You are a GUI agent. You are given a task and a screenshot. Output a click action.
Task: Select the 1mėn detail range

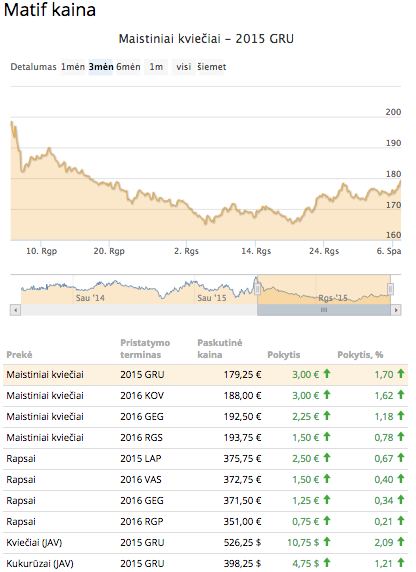(73, 67)
